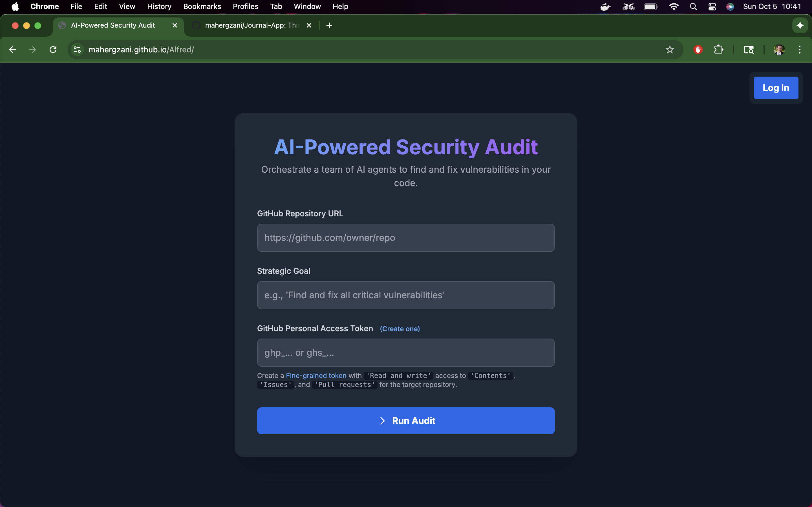Open the Gemini sparkle icon in tab strip

[800, 25]
